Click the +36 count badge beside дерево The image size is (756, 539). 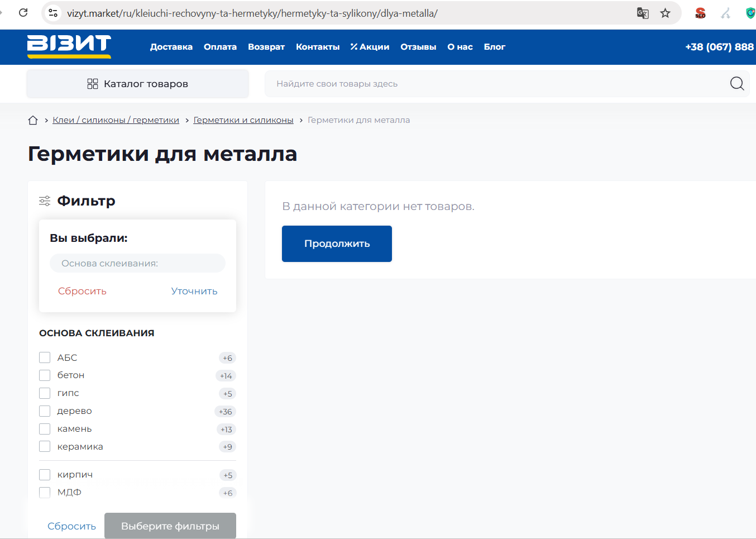coord(225,412)
